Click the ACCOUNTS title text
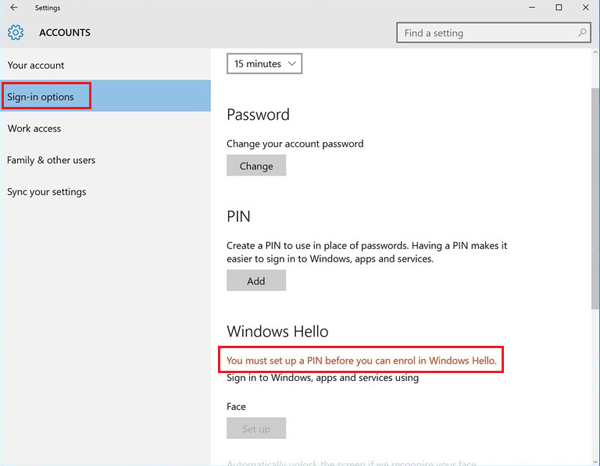The image size is (600, 466). coord(65,33)
